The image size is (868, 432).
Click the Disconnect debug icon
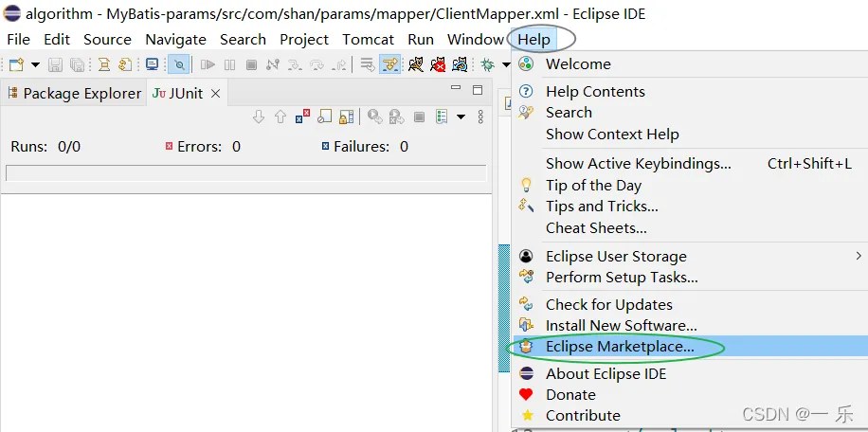pos(272,64)
